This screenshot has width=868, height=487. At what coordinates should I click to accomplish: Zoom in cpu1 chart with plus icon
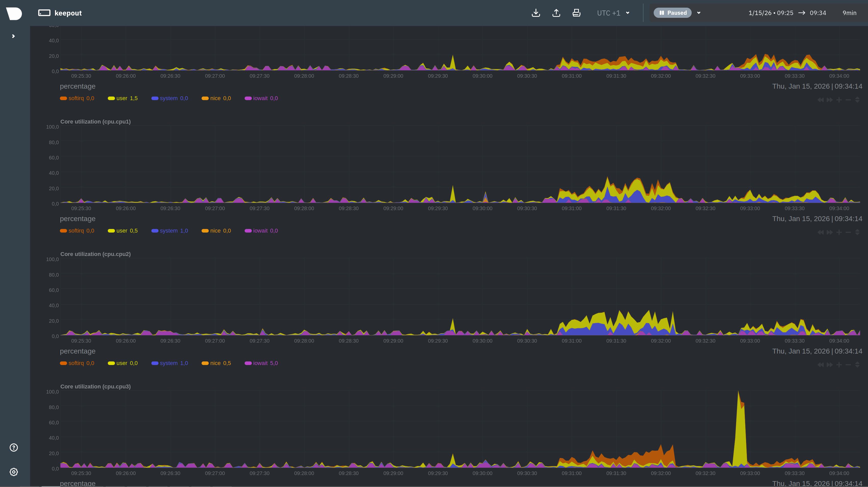pos(839,232)
